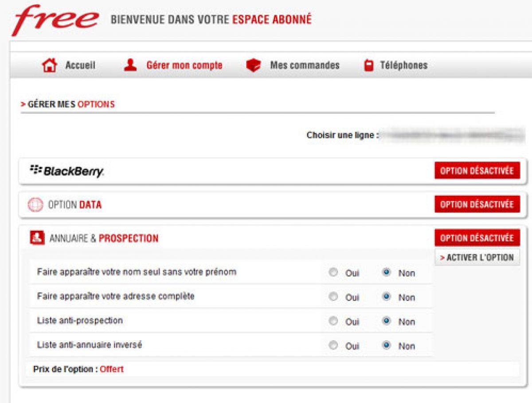
Task: Select Oui for showing complete address
Action: (333, 297)
